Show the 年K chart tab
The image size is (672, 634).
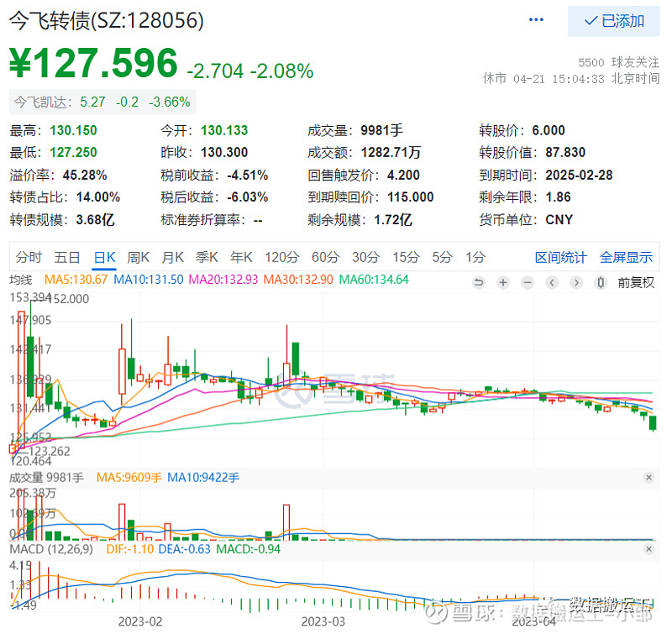pos(241,258)
